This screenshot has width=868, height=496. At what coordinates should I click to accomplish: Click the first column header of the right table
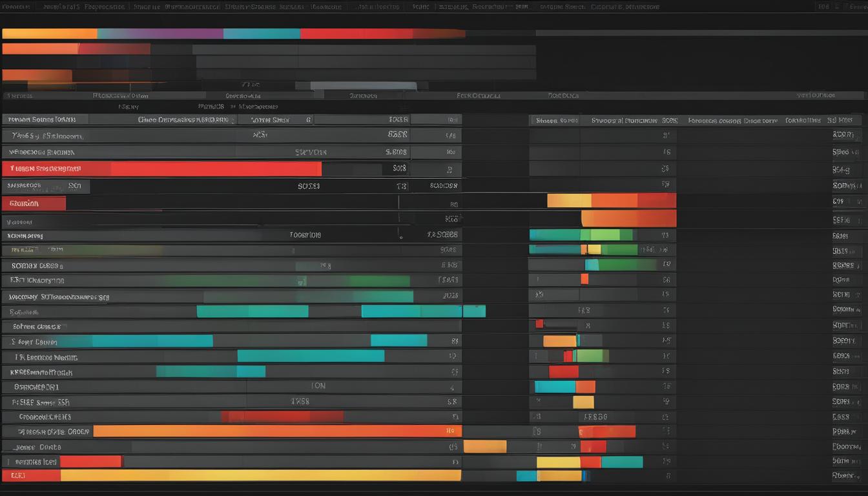tap(555, 120)
